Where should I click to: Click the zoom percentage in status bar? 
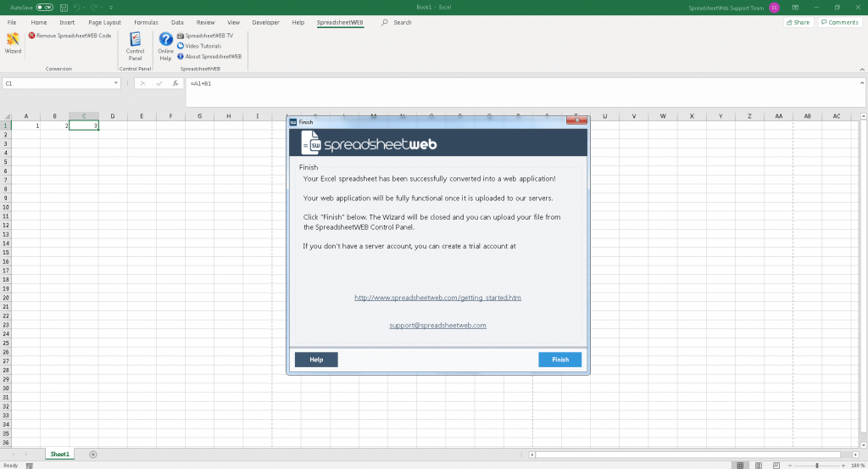[x=858, y=465]
